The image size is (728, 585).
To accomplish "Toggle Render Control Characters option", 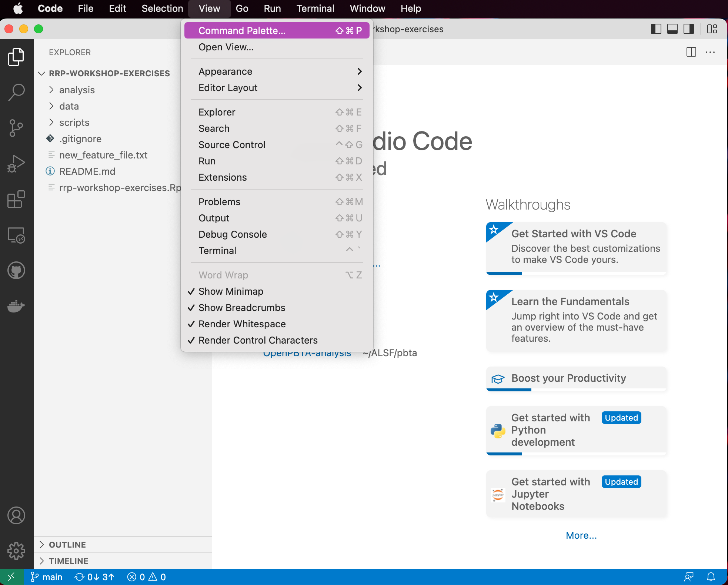I will click(277, 340).
